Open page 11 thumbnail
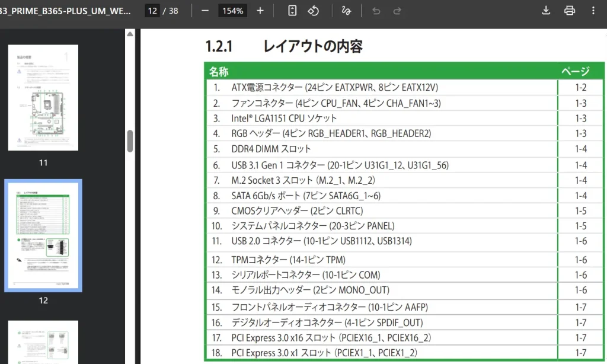607x364 pixels. tap(43, 98)
